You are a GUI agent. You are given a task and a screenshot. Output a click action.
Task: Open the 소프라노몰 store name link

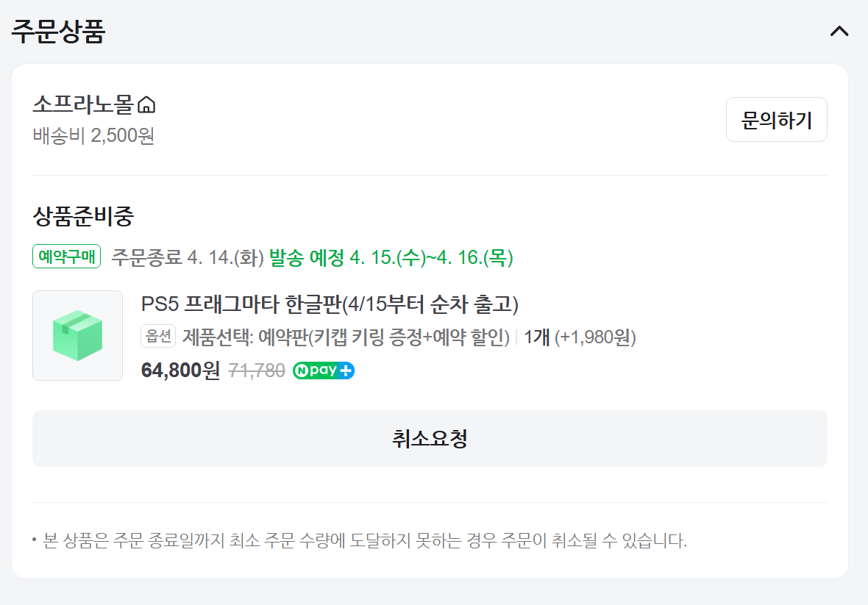pyautogui.click(x=82, y=105)
